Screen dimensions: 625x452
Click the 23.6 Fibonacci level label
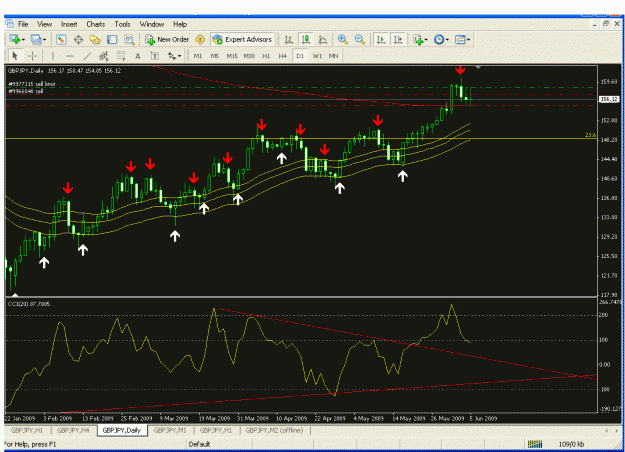click(x=590, y=135)
